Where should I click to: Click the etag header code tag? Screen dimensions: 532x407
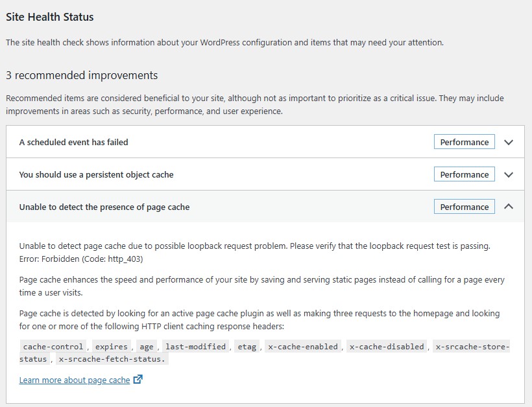[246, 347]
